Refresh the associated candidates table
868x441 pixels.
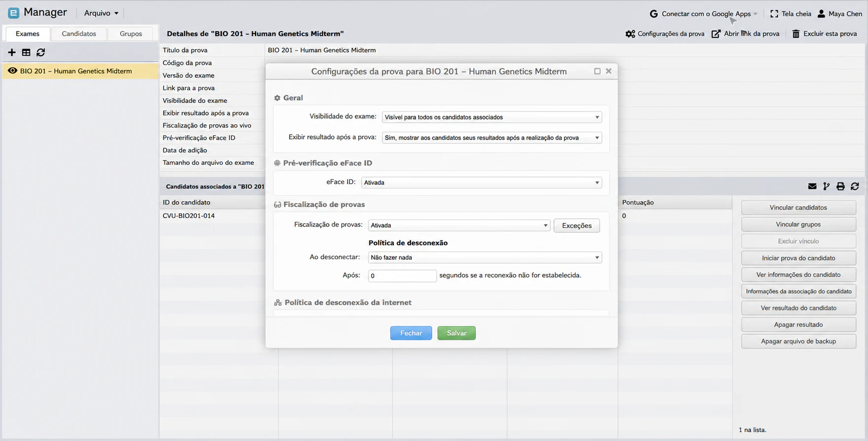(855, 186)
